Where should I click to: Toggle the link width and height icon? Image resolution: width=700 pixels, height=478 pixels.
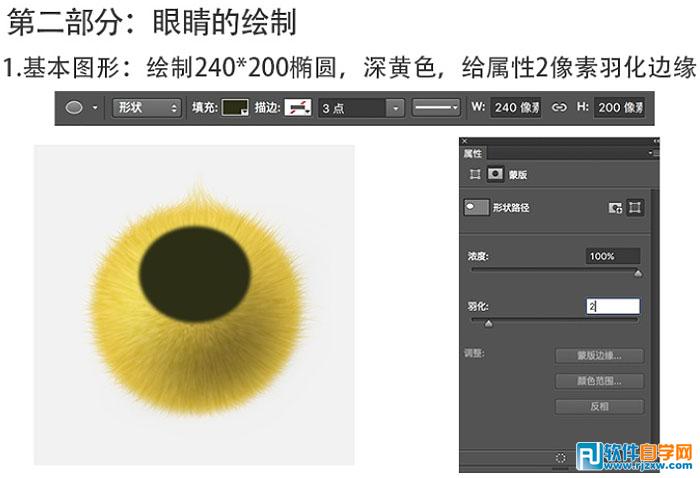pos(559,107)
